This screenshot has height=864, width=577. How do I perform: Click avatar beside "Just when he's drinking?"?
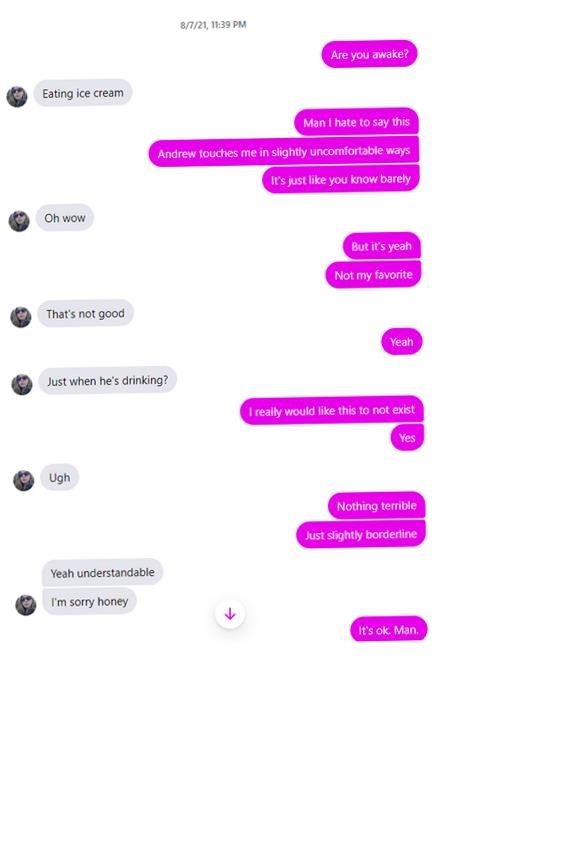pos(22,384)
